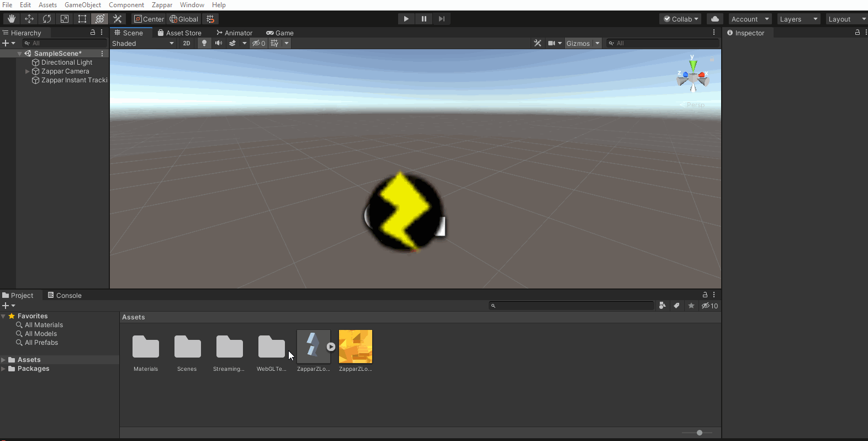Expand Packages folder in Project

coord(3,369)
